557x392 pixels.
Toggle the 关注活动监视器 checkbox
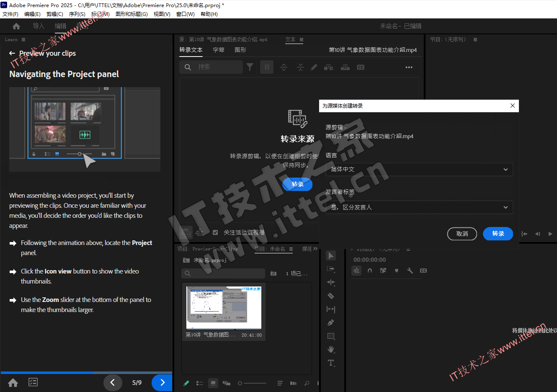coord(215,232)
